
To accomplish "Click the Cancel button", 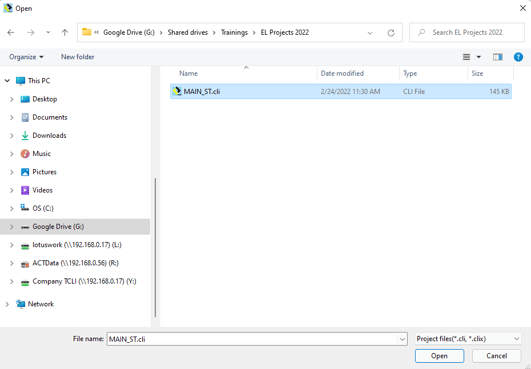I will [496, 356].
